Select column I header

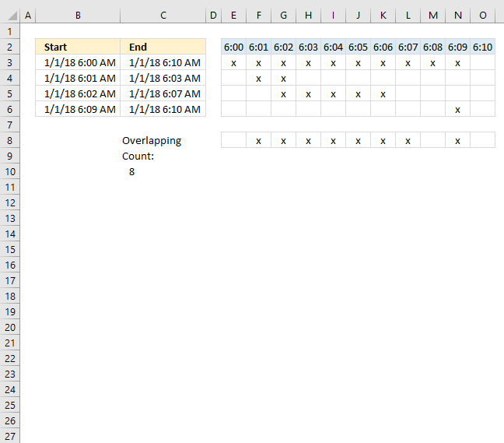334,15
